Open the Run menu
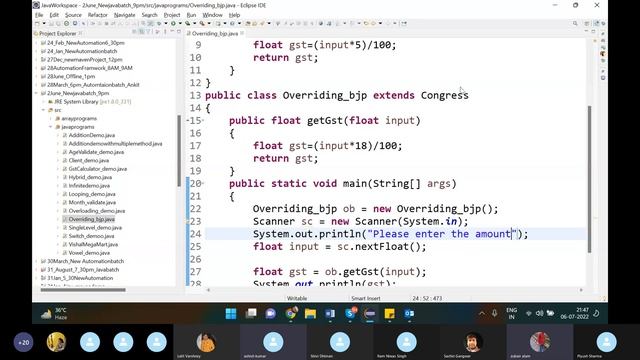This screenshot has width=640, height=360. 191,15
